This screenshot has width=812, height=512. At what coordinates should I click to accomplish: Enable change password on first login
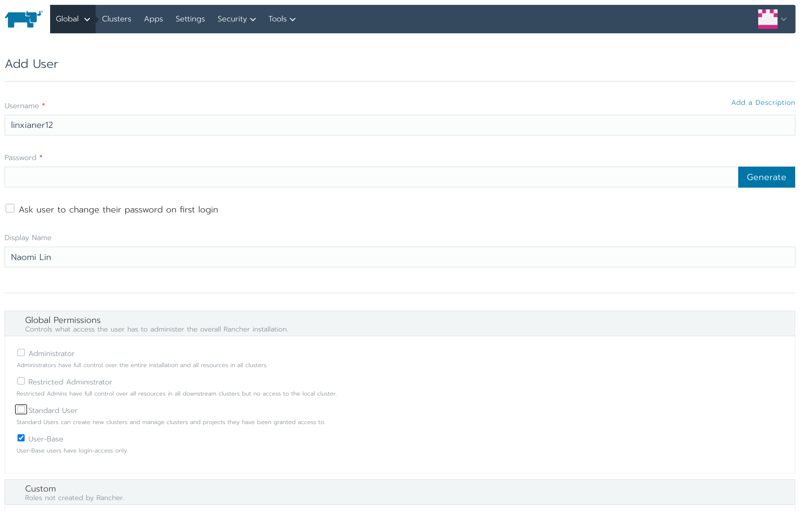[x=10, y=208]
